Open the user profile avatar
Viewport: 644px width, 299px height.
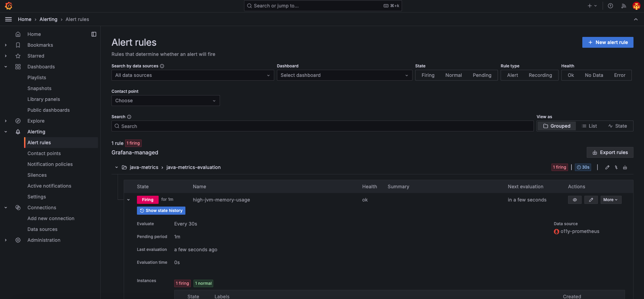(x=636, y=6)
